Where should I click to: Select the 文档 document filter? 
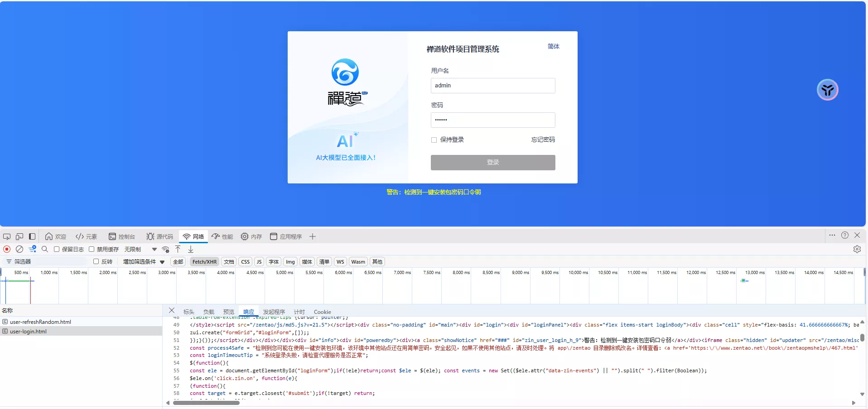[229, 261]
